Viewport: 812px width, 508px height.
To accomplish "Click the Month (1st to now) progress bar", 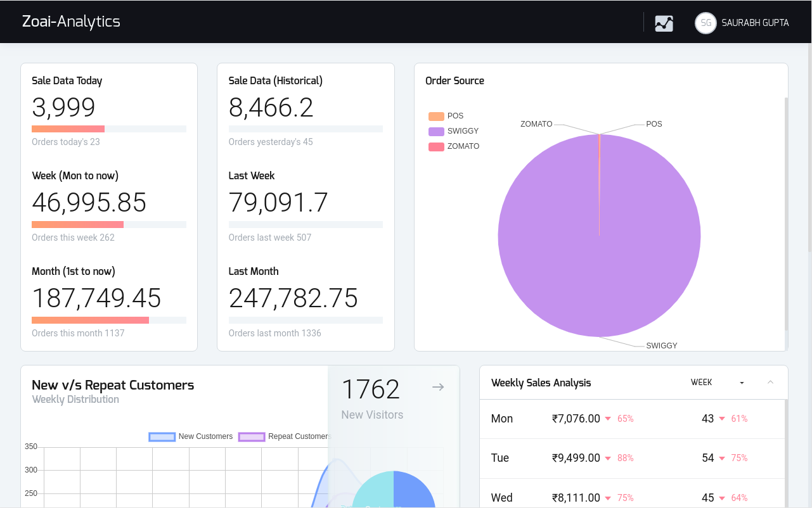I will [x=109, y=320].
